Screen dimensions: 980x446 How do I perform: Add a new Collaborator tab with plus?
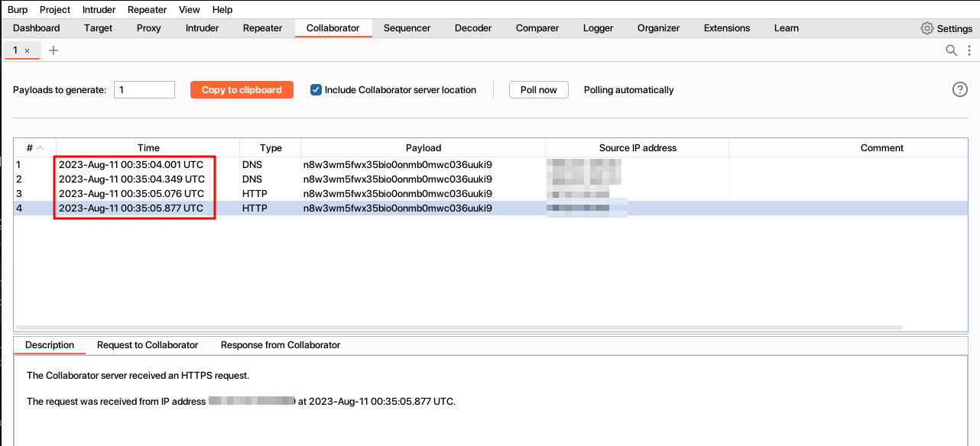[54, 50]
